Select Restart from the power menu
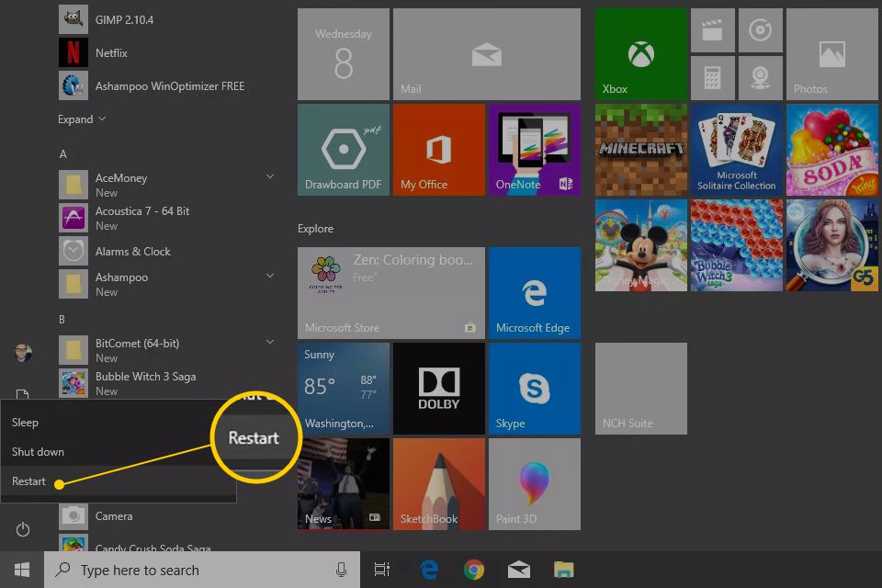Viewport: 882px width, 588px height. coord(30,481)
